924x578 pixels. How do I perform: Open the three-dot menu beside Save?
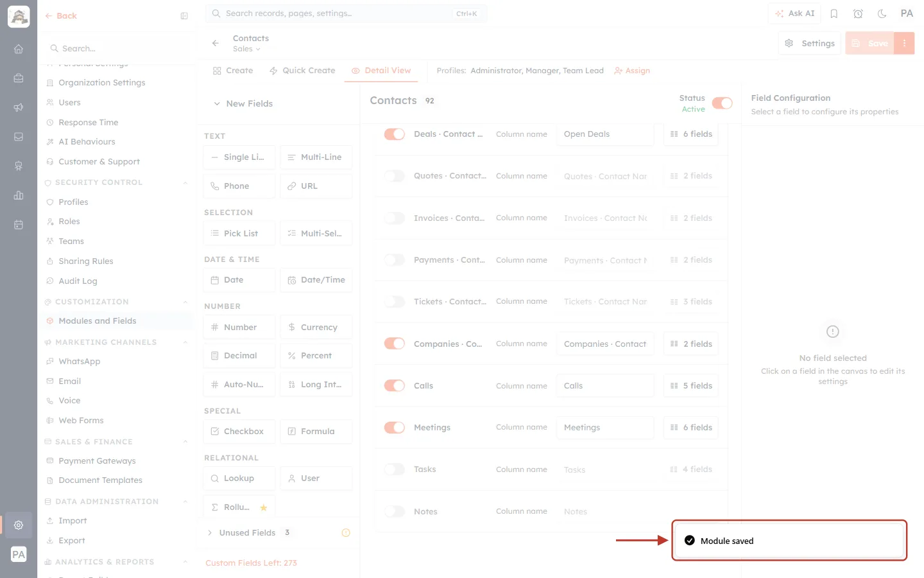904,43
